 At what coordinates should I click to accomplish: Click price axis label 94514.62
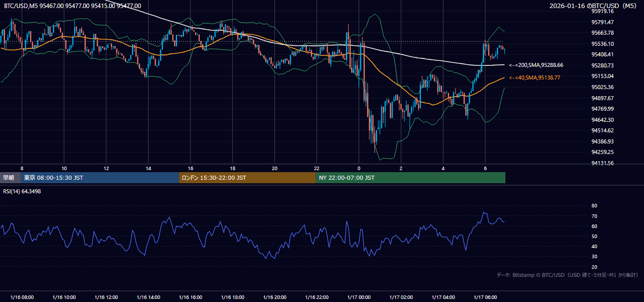pyautogui.click(x=603, y=130)
